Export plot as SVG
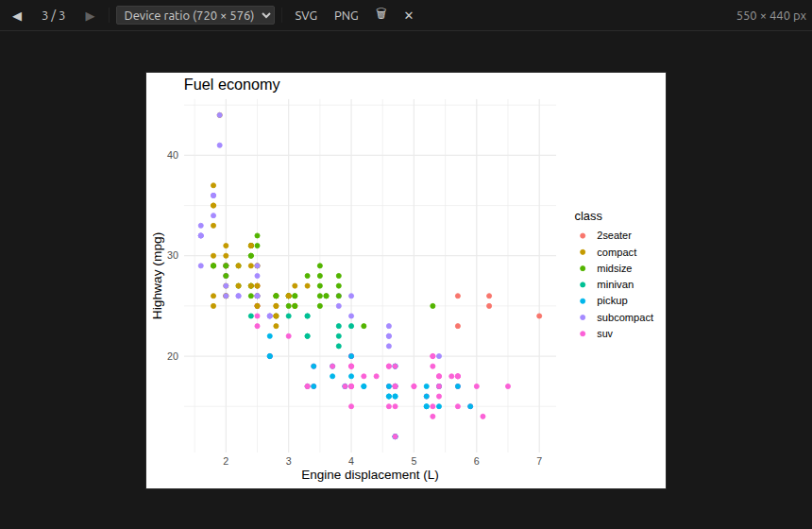This screenshot has width=812, height=529. tap(306, 15)
